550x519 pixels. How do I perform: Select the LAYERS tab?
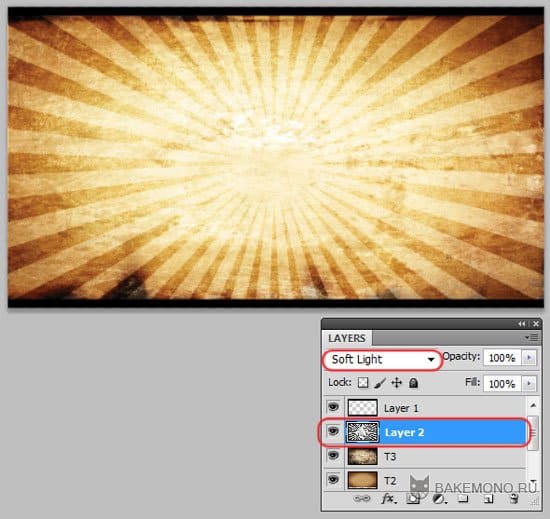[347, 338]
